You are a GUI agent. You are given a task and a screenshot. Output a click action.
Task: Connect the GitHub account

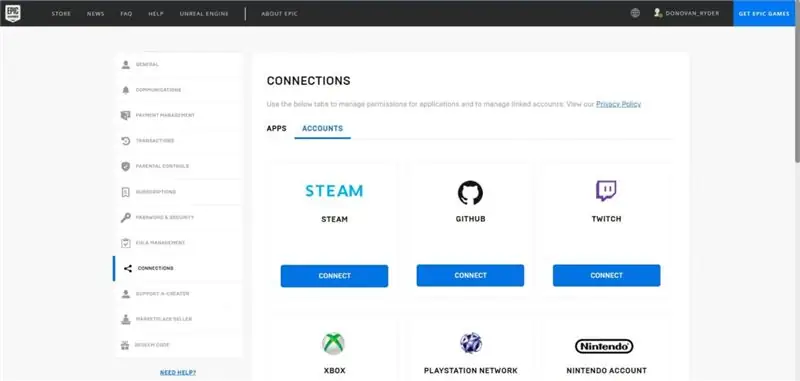click(x=470, y=275)
